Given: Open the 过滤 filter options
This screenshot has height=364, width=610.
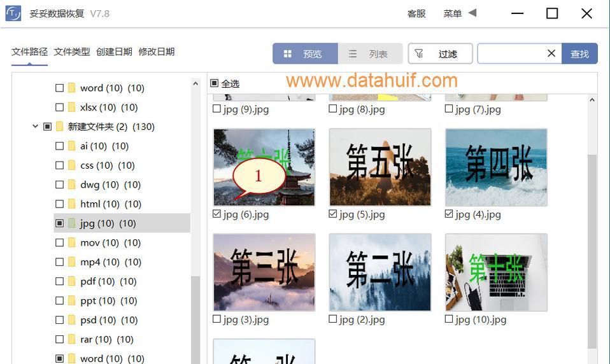Looking at the screenshot, I should (x=441, y=53).
